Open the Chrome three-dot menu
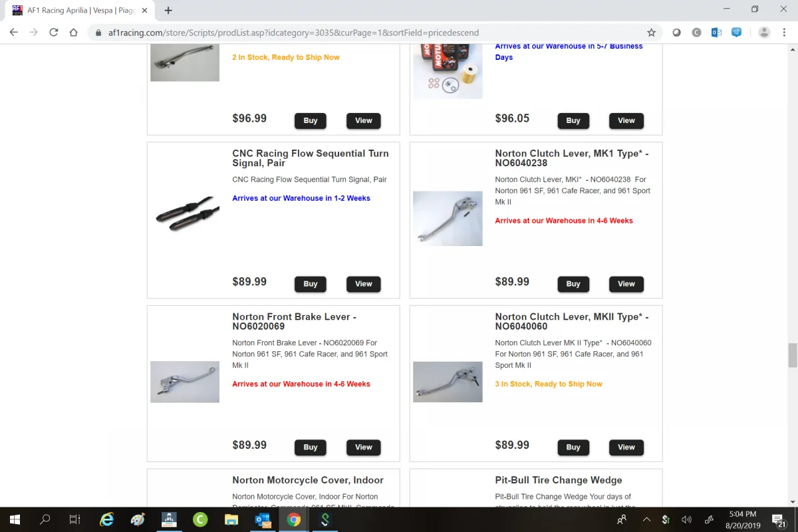This screenshot has width=798, height=532. (x=785, y=33)
